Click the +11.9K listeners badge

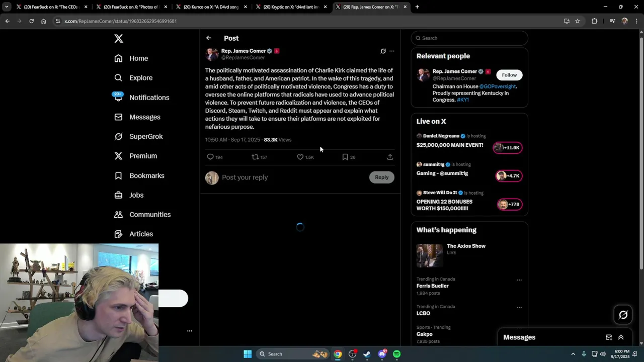click(x=507, y=148)
